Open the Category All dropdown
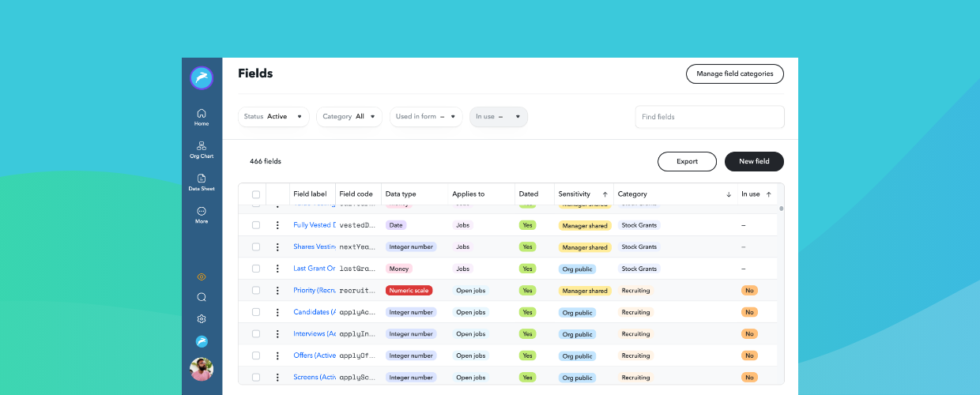 pyautogui.click(x=349, y=117)
